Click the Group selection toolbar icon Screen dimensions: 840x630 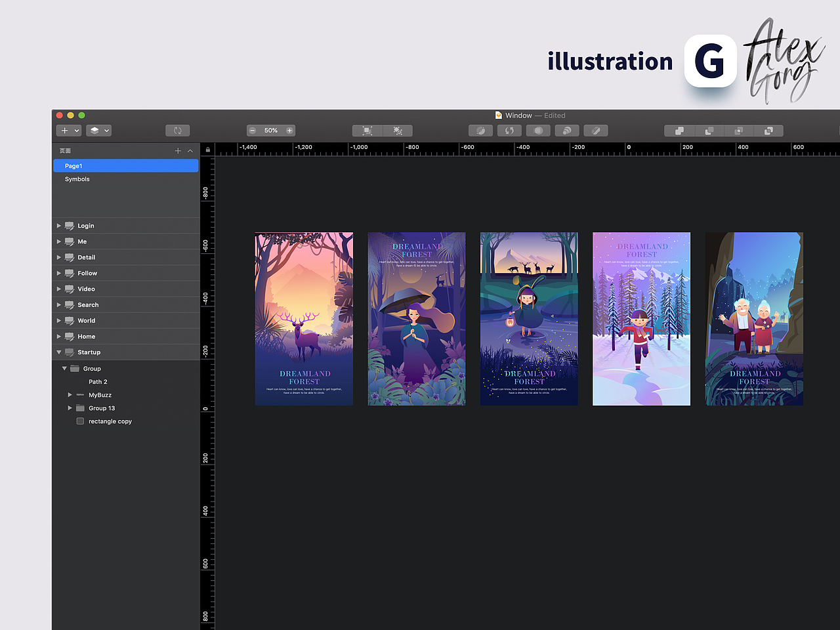(367, 131)
